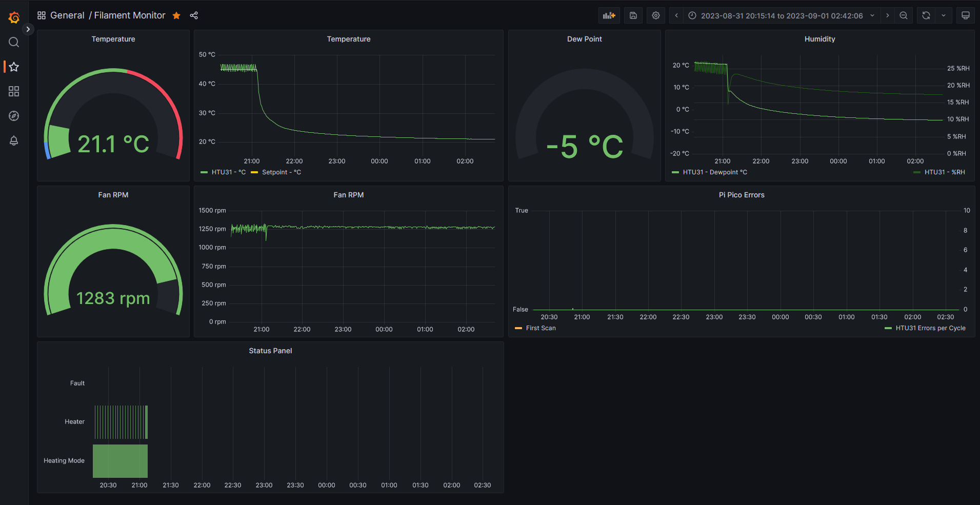Open the time range picker dropdown
This screenshot has width=980, height=505.
pyautogui.click(x=779, y=15)
